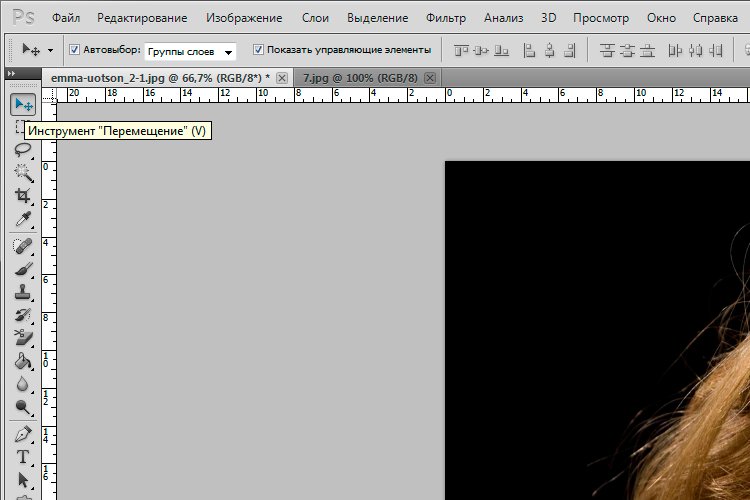Toggle the Автовыбор checkbox
Viewport: 750px width, 500px height.
pos(75,50)
